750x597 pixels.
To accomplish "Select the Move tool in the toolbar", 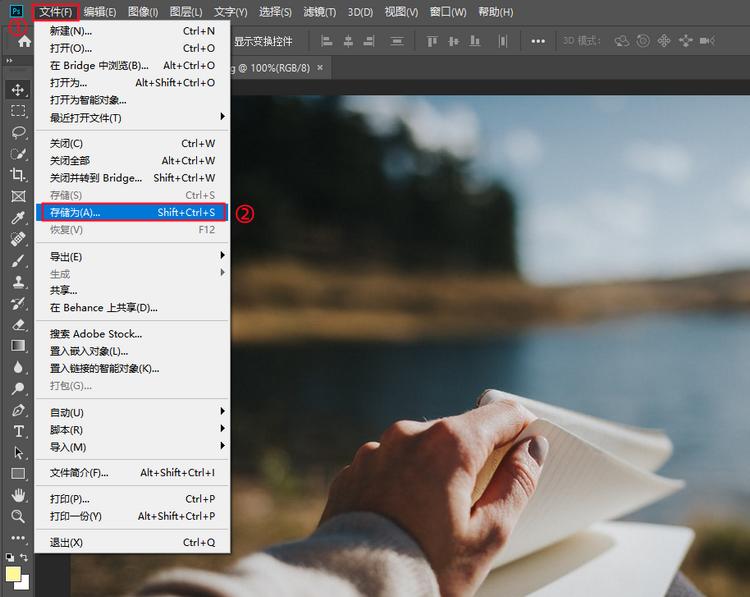I will click(x=18, y=90).
